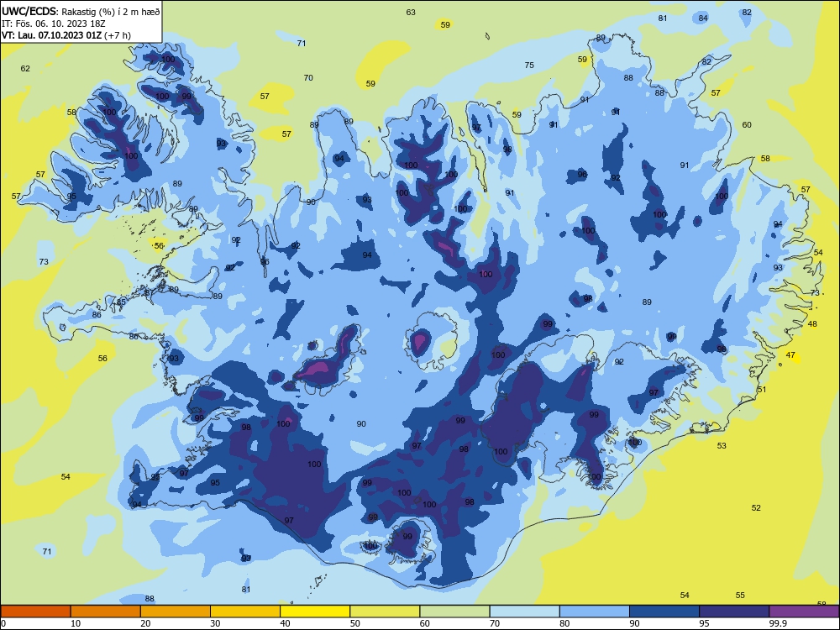The image size is (840, 630).
Task: Click the purple legend swatch above 99.9
Action: pos(804,612)
